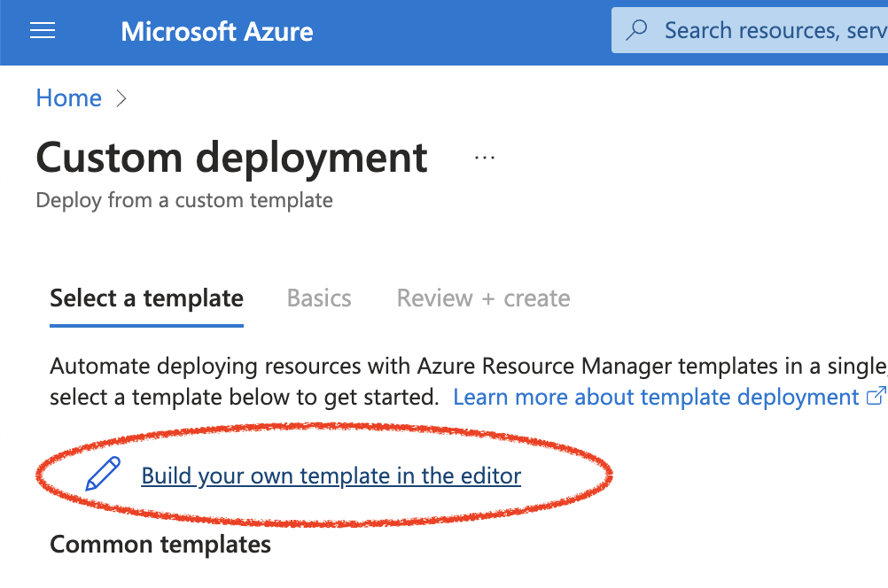Click the Microsoft Azure brand title
This screenshot has width=888, height=588.
(217, 32)
